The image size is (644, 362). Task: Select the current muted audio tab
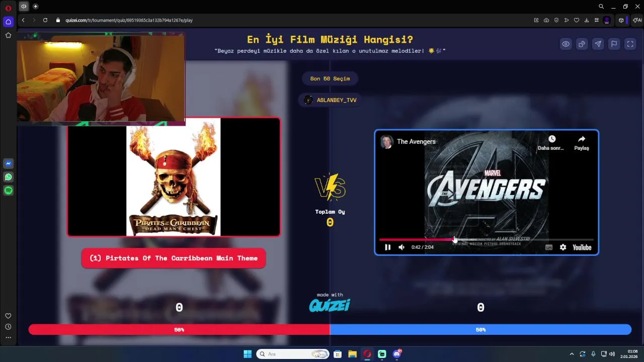pyautogui.click(x=24, y=7)
